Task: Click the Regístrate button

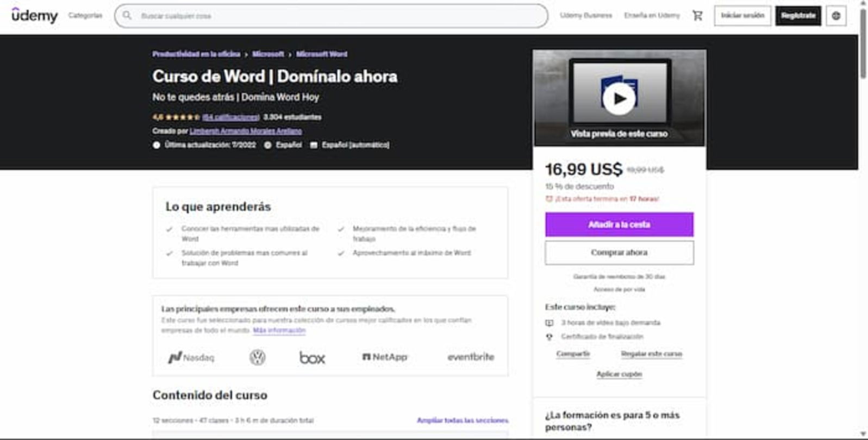Action: (798, 16)
